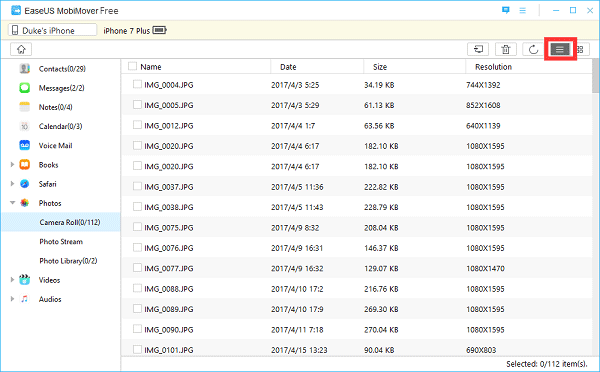Open the Duke's iPhone device selector

(52, 30)
